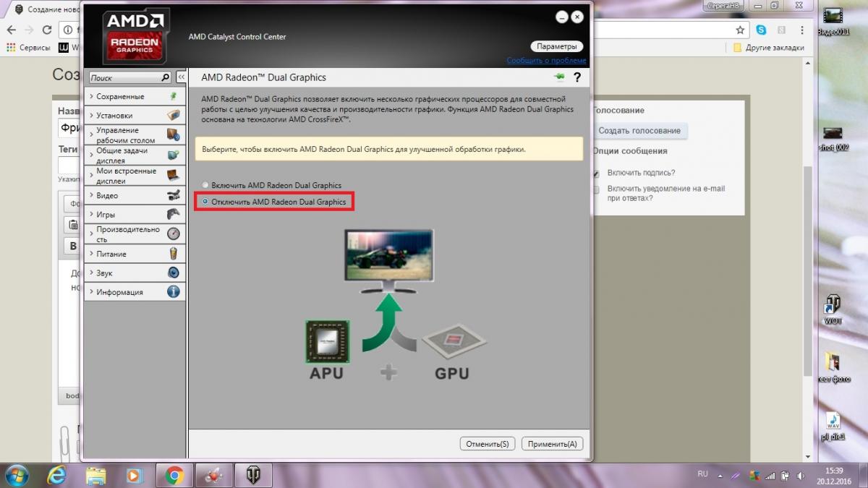Click the Игры gamepad icon
The width and height of the screenshot is (868, 488).
tap(174, 214)
